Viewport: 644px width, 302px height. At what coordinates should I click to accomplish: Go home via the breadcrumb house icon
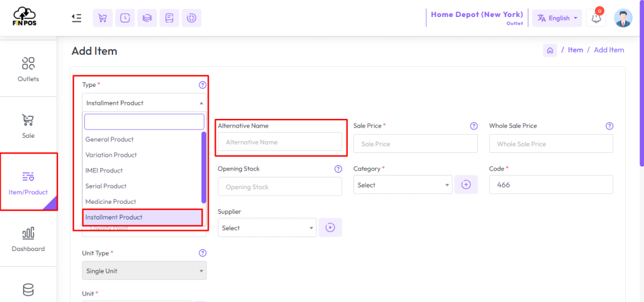tap(550, 50)
